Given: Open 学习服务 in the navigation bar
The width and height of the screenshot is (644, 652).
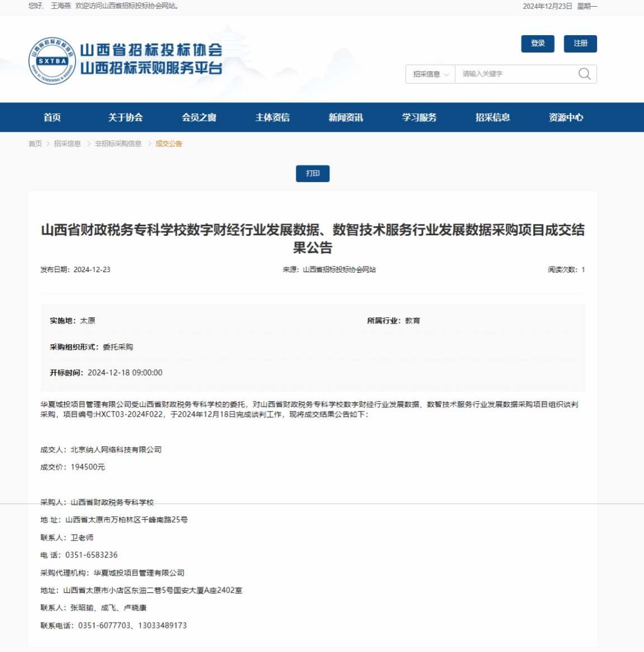Looking at the screenshot, I should click(x=419, y=117).
